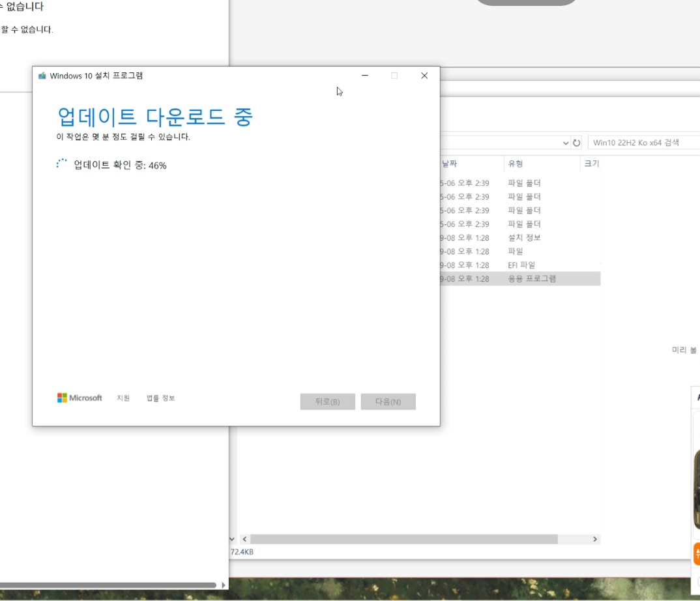The width and height of the screenshot is (700, 601).
Task: Open the 지원 support link
Action: (x=123, y=398)
